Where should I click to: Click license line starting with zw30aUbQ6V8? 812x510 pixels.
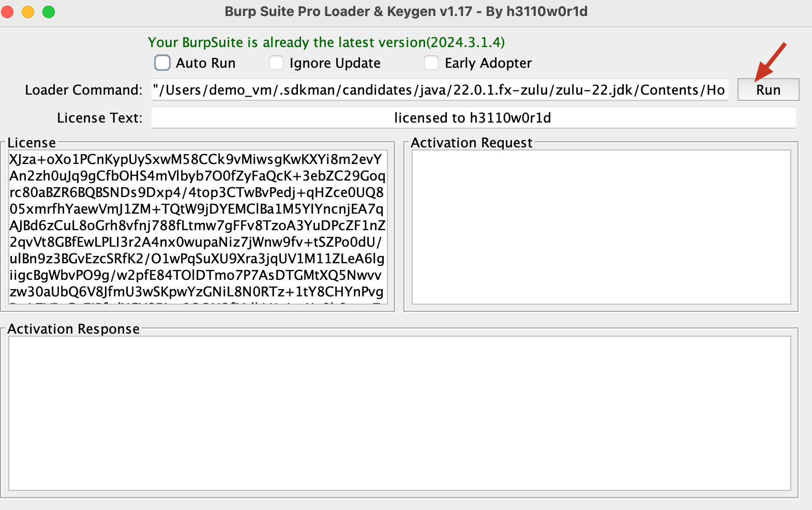pos(197,292)
